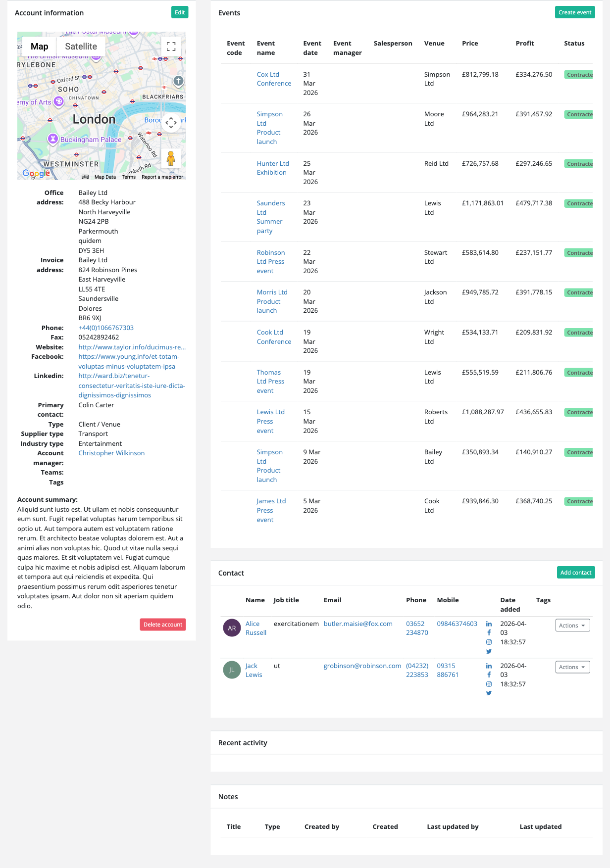Open Alice Russell contact name
610x868 pixels.
click(x=256, y=628)
